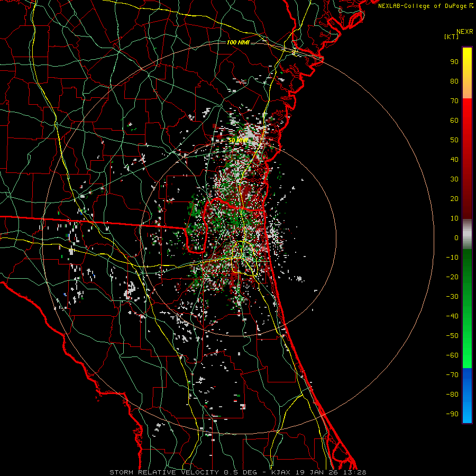The image size is (476, 476).
Task: Click the positive 80 scale value
Action: tap(454, 81)
